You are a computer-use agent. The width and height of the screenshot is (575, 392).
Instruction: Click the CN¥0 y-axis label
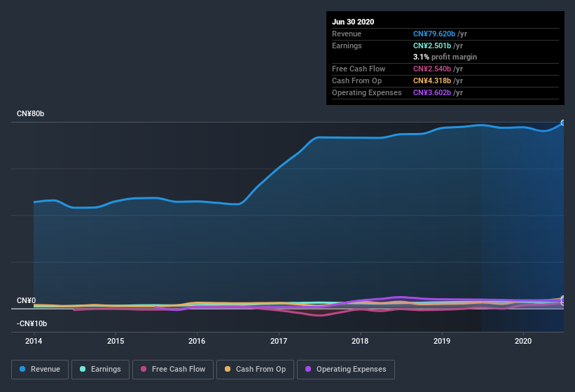(x=27, y=301)
